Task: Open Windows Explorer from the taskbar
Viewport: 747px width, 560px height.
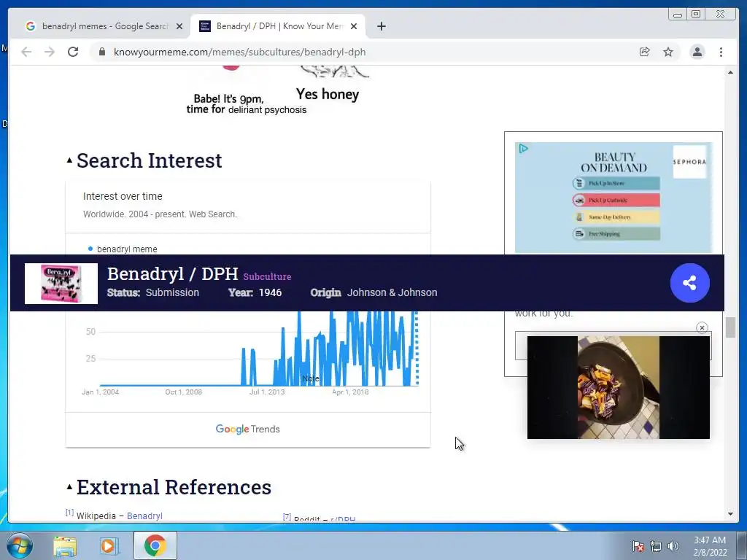Action: coord(65,545)
